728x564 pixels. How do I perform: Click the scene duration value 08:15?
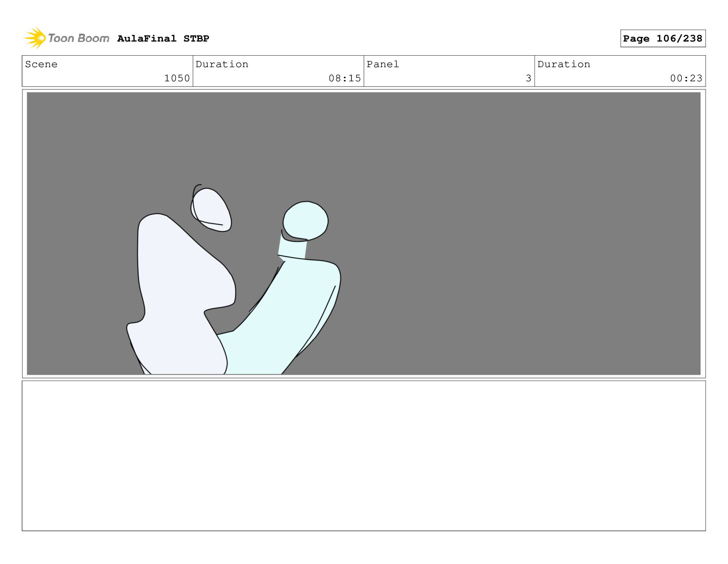pyautogui.click(x=345, y=78)
